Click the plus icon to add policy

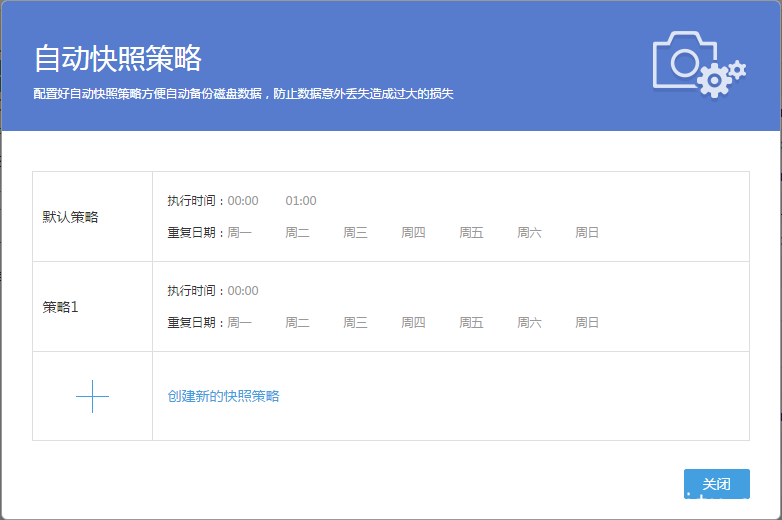(92, 396)
